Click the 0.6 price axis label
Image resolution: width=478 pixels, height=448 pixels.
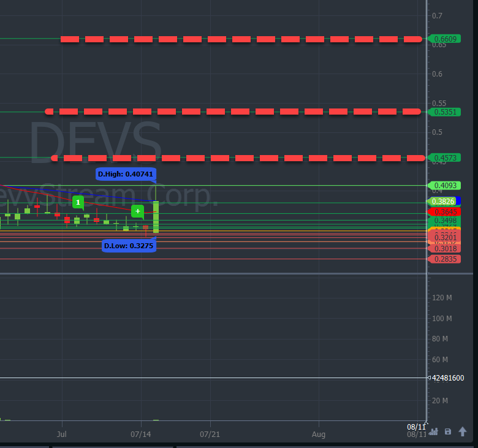(437, 74)
